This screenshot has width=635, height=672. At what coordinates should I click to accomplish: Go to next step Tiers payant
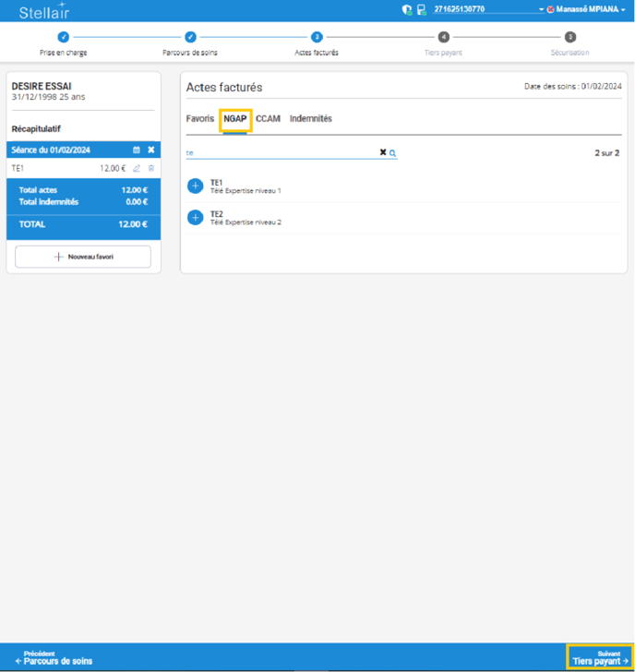599,657
